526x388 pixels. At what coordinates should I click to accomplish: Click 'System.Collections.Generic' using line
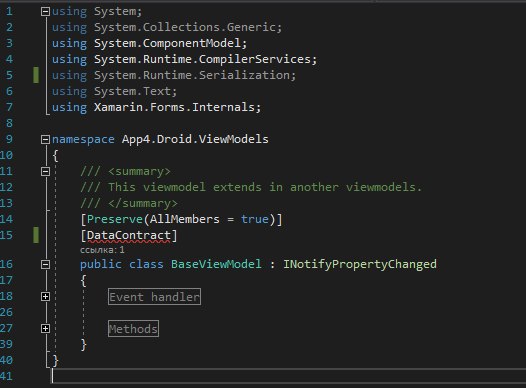click(167, 27)
